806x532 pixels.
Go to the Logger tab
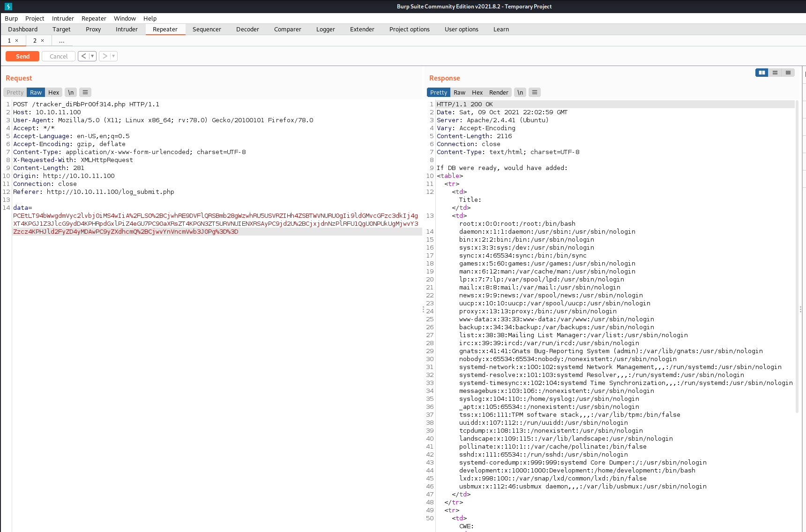(x=326, y=30)
